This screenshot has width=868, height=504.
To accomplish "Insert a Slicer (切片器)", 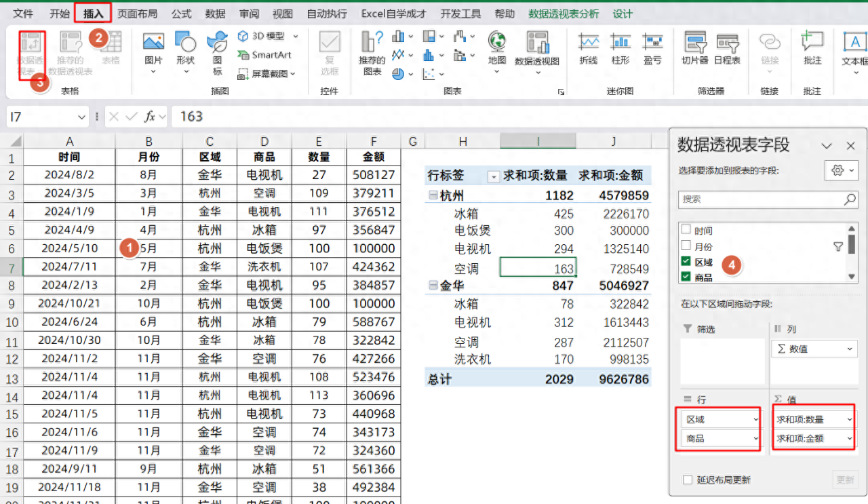I will pyautogui.click(x=695, y=48).
